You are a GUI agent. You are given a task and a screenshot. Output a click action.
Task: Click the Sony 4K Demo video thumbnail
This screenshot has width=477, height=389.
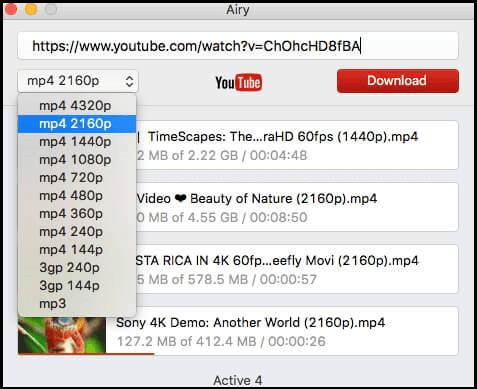[62, 335]
